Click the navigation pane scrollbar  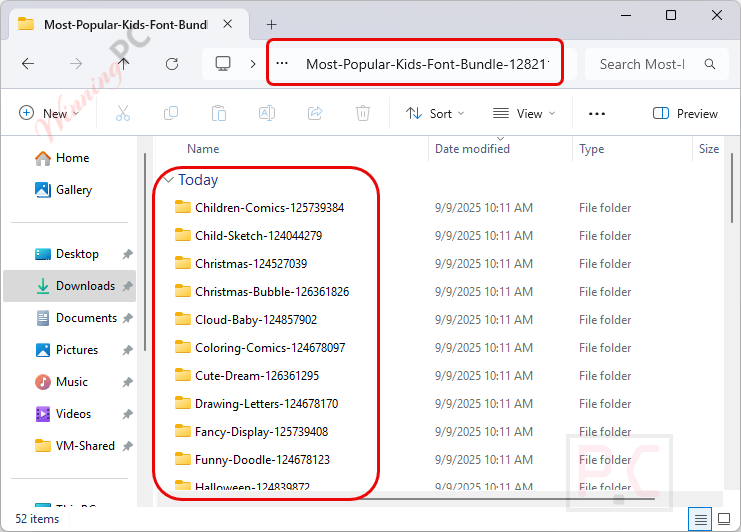[145, 252]
